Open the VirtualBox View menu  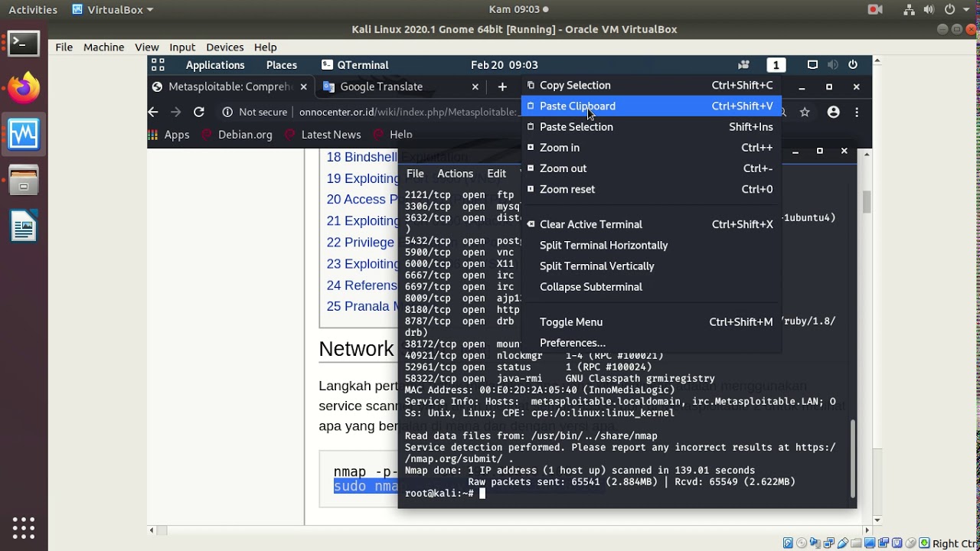point(147,47)
